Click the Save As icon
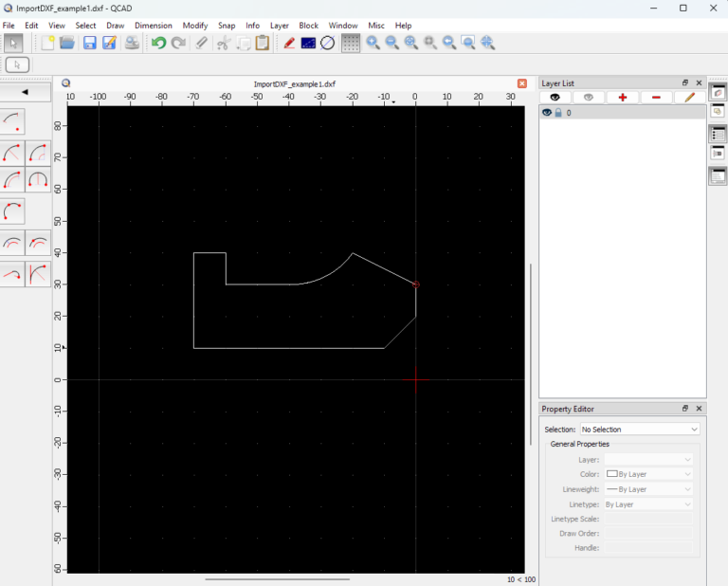The height and width of the screenshot is (586, 728). click(x=109, y=43)
